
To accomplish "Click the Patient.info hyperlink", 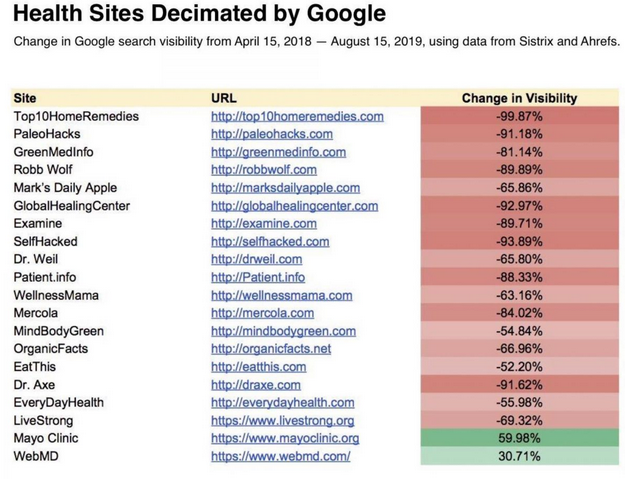I will click(x=258, y=277).
